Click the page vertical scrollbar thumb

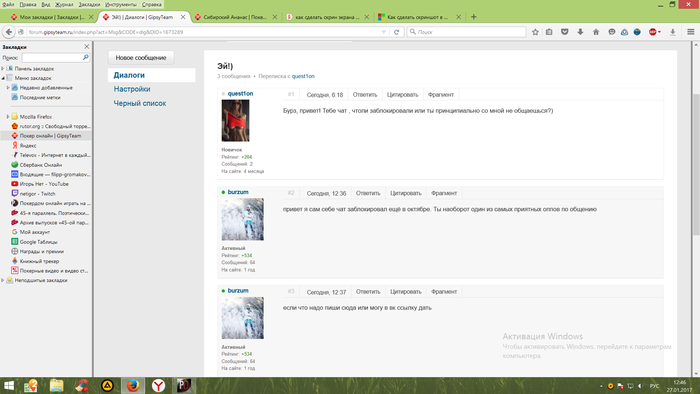pos(696,164)
